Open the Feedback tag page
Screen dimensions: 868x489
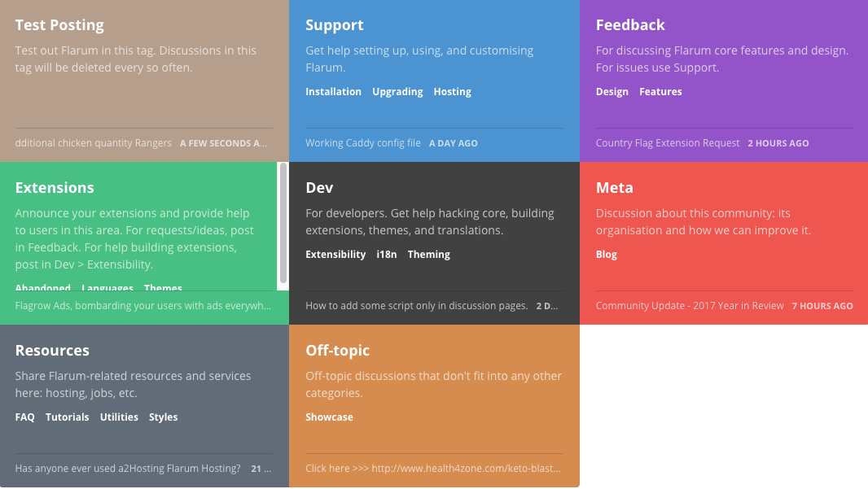coord(630,24)
